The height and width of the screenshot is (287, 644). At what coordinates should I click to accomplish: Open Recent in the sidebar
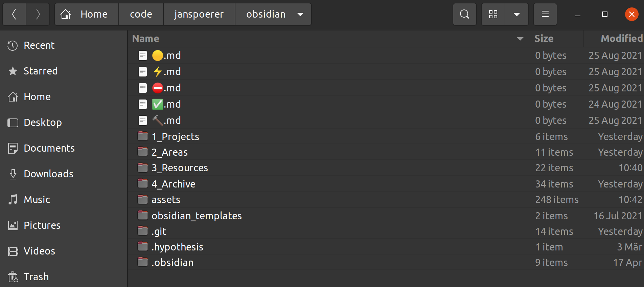pos(39,45)
